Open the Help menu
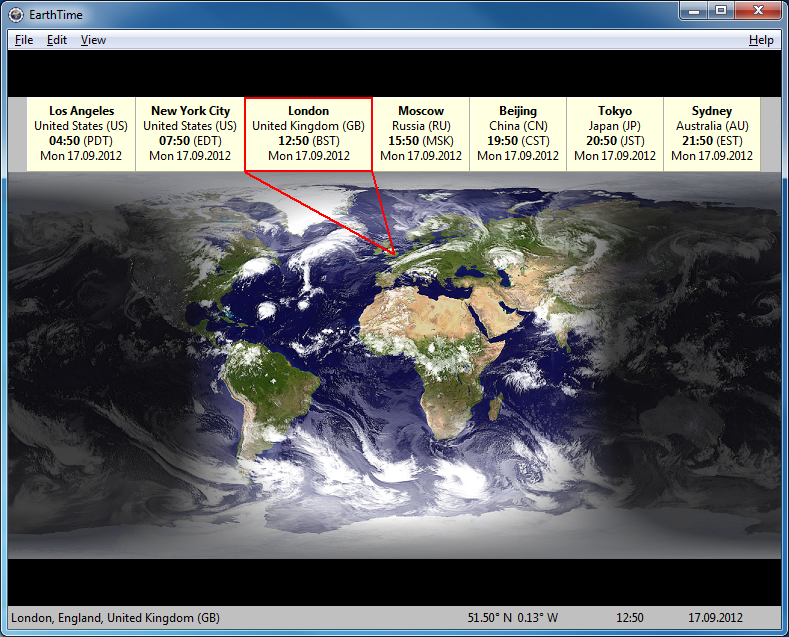 coord(761,40)
